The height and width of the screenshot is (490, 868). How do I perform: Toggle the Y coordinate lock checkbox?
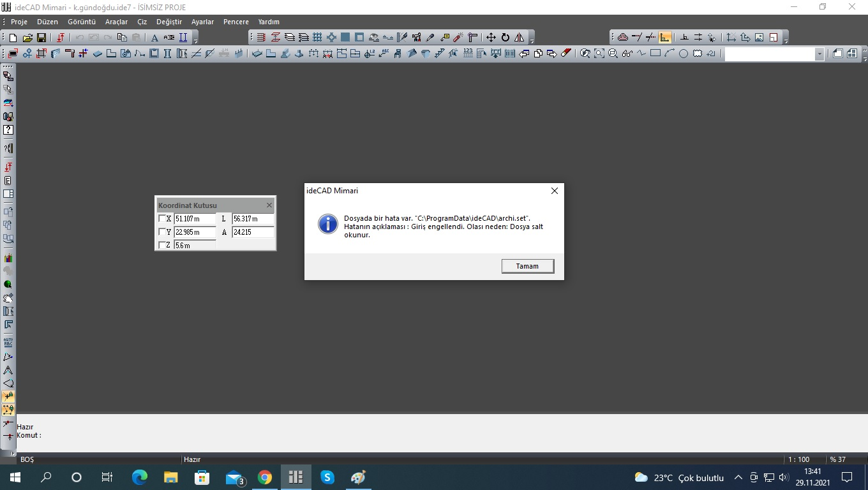point(162,232)
